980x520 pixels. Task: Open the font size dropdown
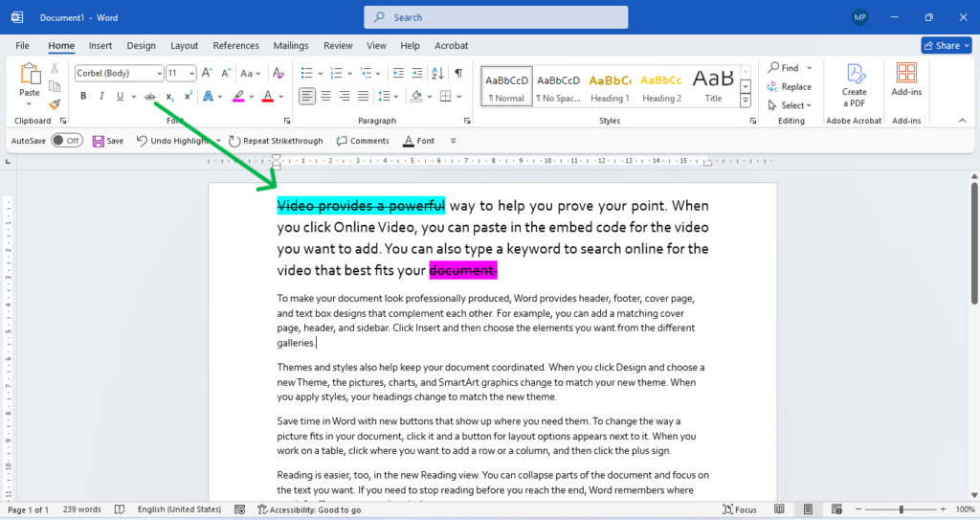(x=191, y=73)
